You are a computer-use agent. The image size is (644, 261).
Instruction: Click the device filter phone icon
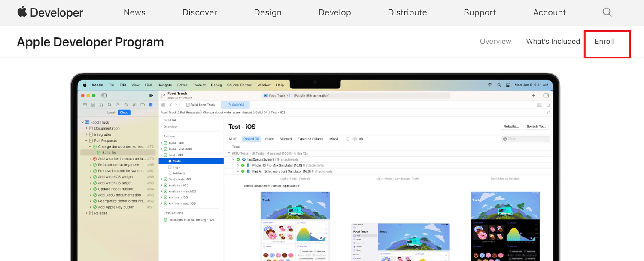[x=348, y=139]
